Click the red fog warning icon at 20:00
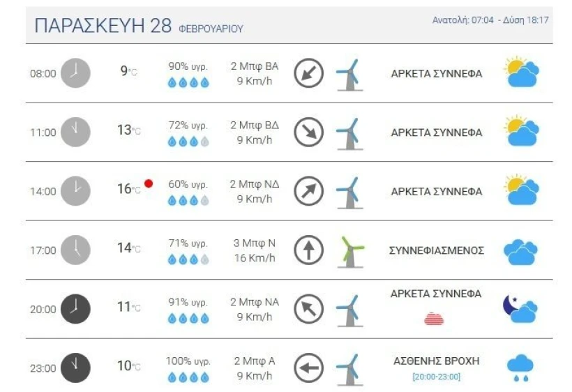This screenshot has height=392, width=572. click(434, 319)
